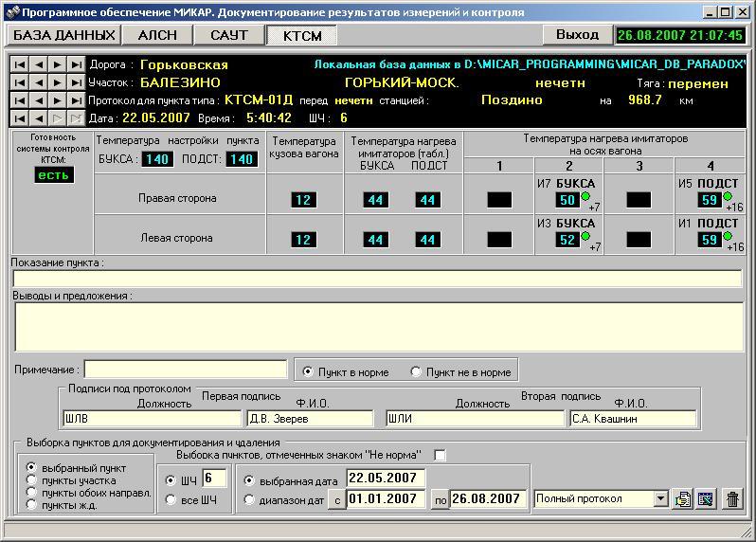Select the 'Пункт не в норме' radio button

[416, 372]
